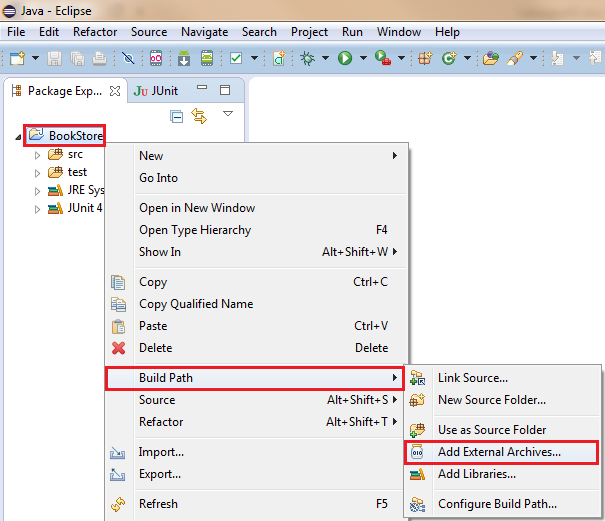Click the Print toolbar icon

pos(100,59)
